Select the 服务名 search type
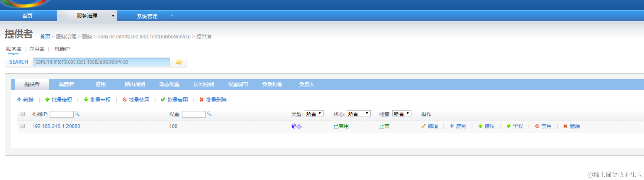The height and width of the screenshot is (180, 644). click(14, 49)
